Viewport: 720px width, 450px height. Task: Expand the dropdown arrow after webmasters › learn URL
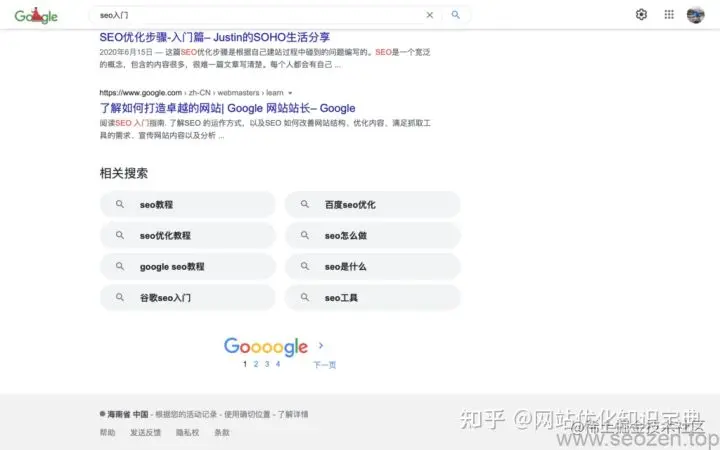point(290,93)
